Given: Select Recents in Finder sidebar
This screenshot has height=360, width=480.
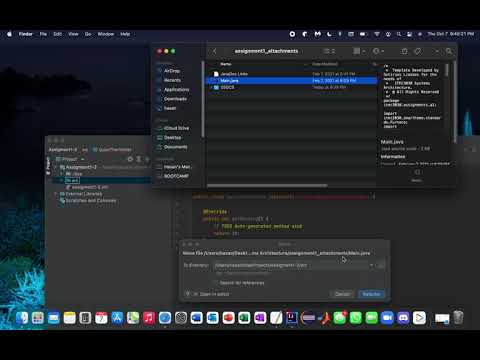Looking at the screenshot, I should tap(172, 80).
